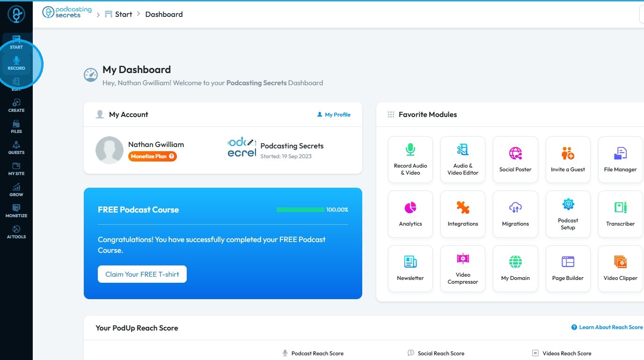Screen dimensions: 644x360
Task: Open the Migrations module
Action: 515,214
